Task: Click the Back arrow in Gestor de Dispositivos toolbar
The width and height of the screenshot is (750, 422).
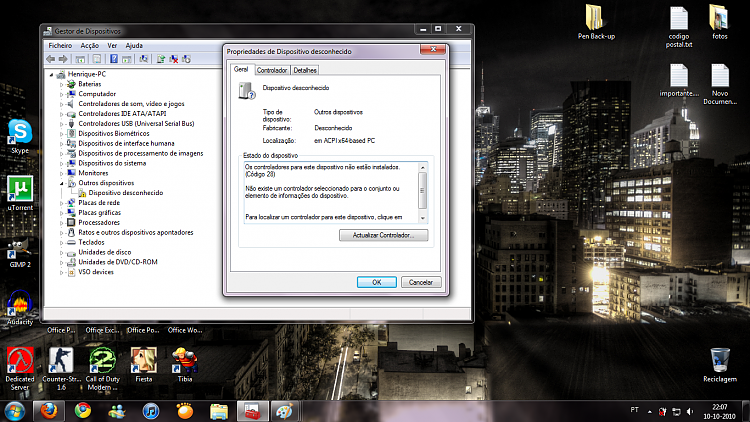Action: point(50,59)
